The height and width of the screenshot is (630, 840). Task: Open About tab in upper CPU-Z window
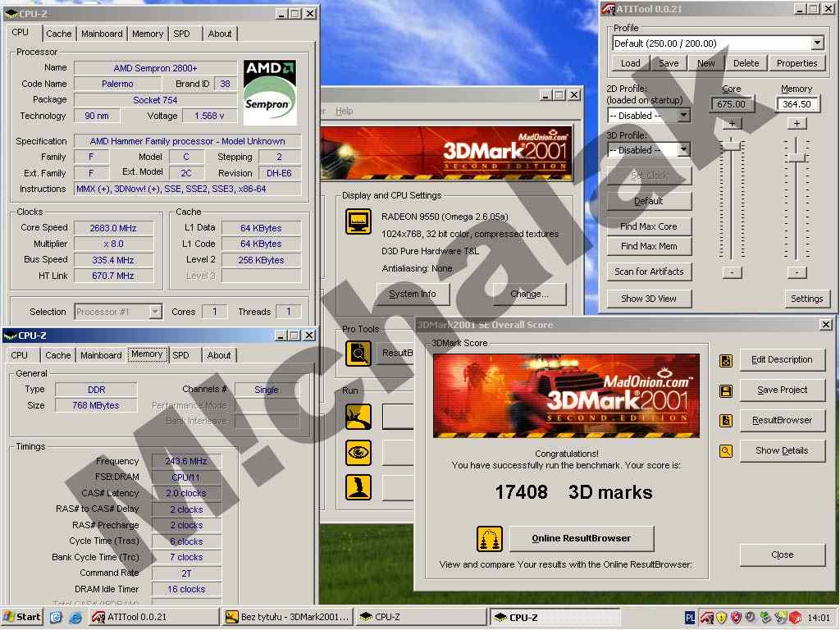(220, 34)
